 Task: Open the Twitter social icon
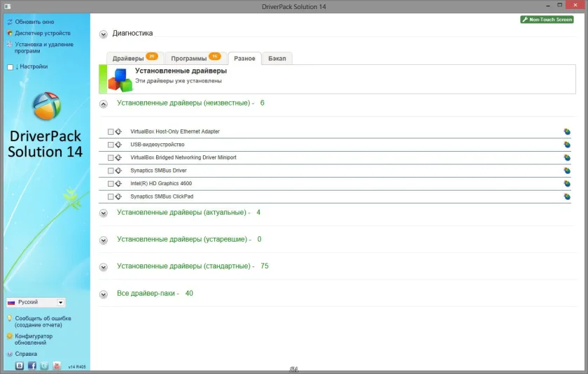coord(44,366)
